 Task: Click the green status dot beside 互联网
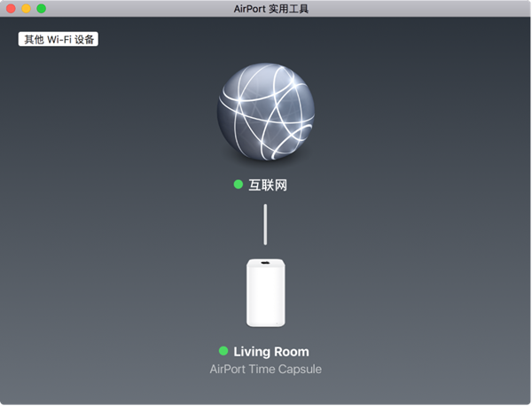pos(238,184)
